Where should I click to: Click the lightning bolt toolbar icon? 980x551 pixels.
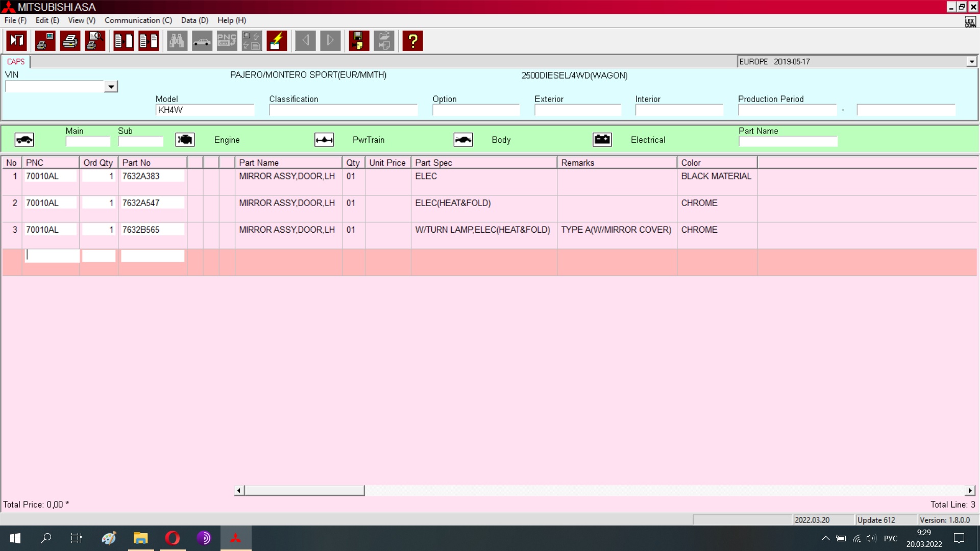[x=277, y=41]
